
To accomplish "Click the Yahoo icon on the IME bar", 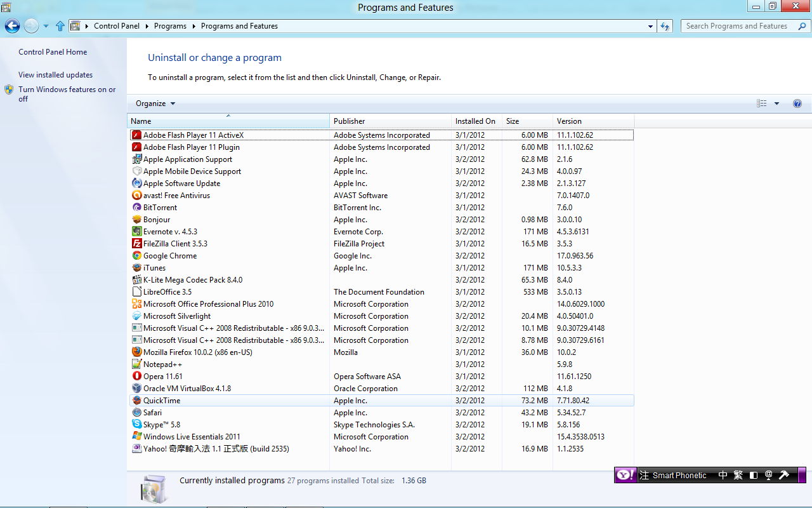I will pos(625,475).
